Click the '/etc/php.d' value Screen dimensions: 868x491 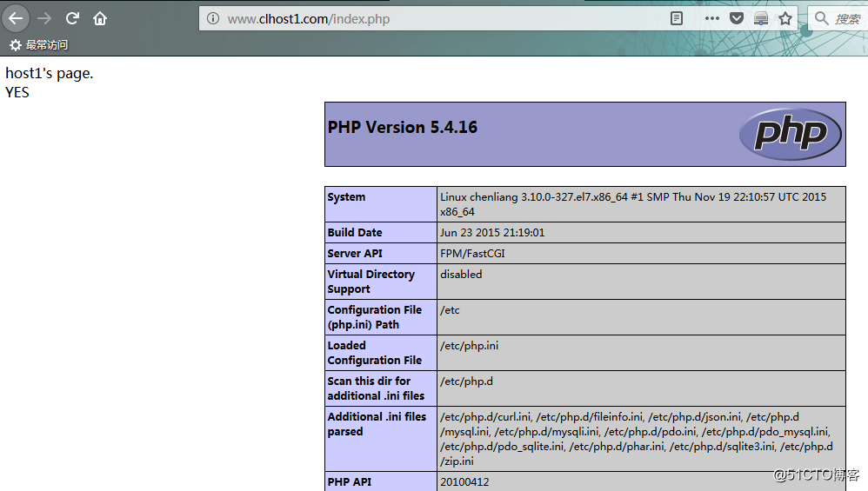[x=466, y=382]
